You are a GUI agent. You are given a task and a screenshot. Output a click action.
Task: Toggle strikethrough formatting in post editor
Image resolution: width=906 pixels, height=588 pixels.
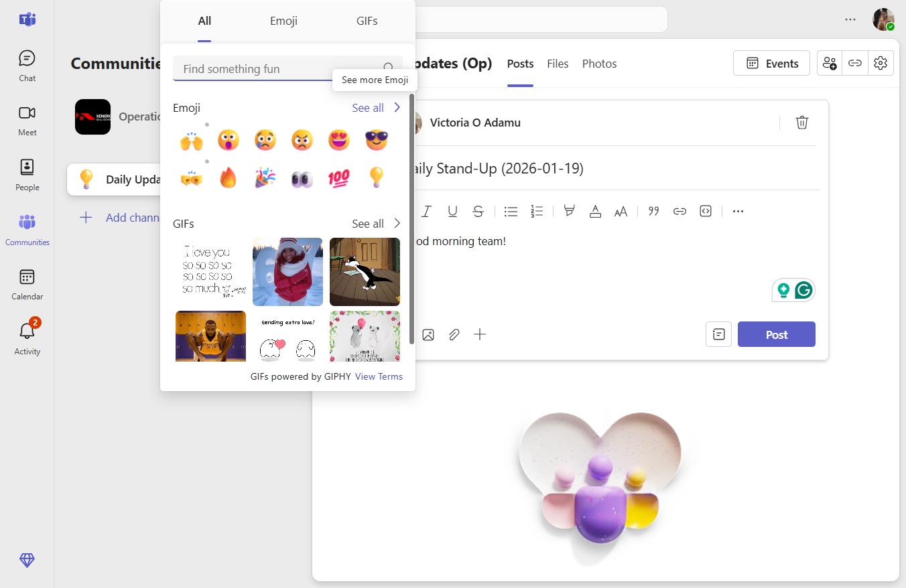pos(478,212)
